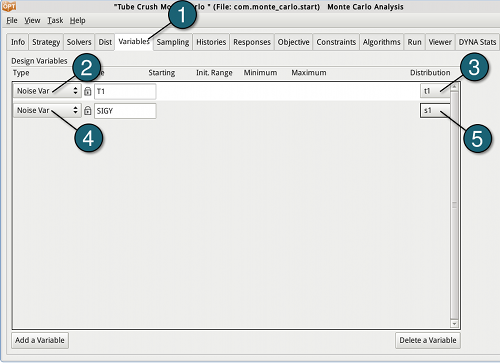Select the s1 distribution field

435,110
